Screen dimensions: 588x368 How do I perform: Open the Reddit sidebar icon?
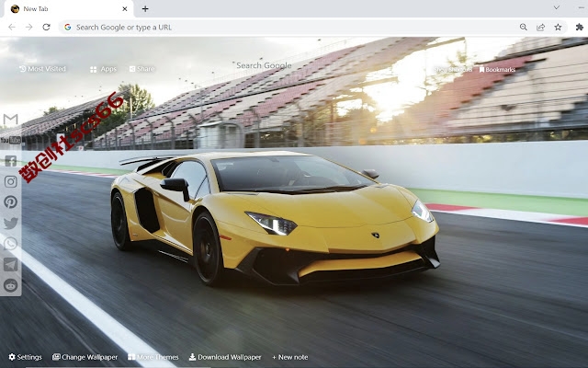click(10, 285)
